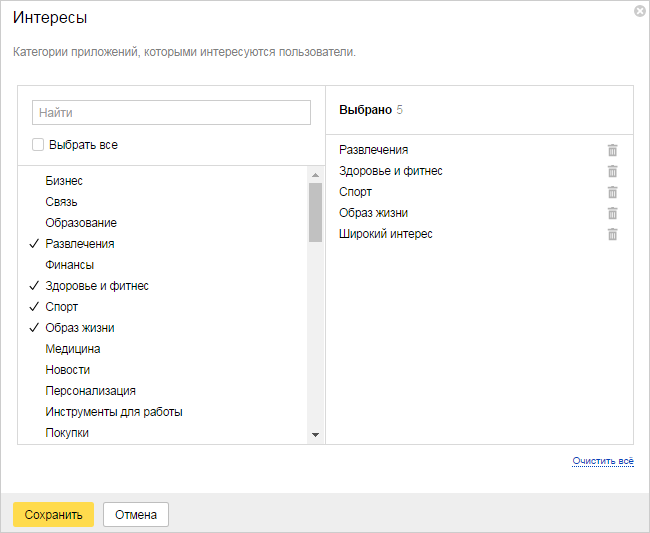Screen dimensions: 650x533
Task: Select the Медицина category
Action: pos(73,349)
